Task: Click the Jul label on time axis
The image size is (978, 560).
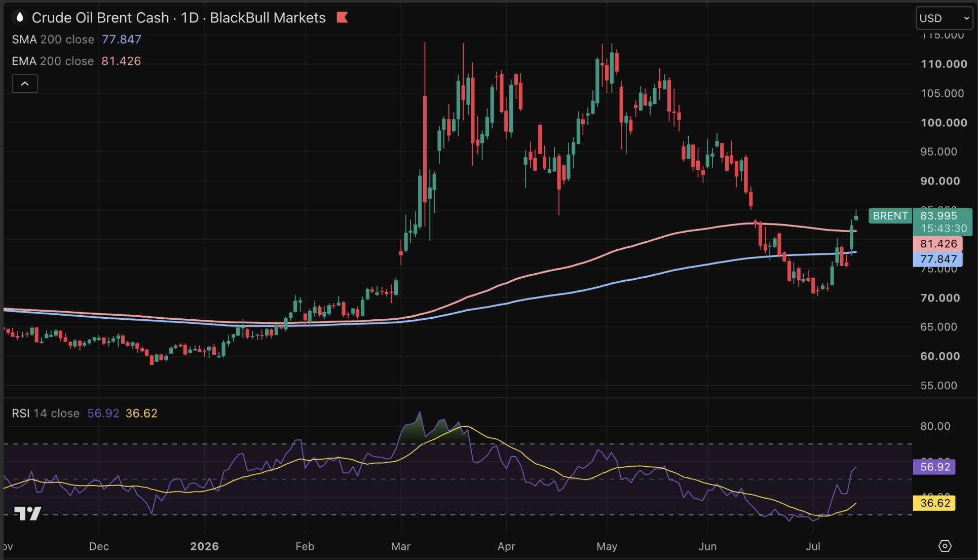Action: (813, 546)
